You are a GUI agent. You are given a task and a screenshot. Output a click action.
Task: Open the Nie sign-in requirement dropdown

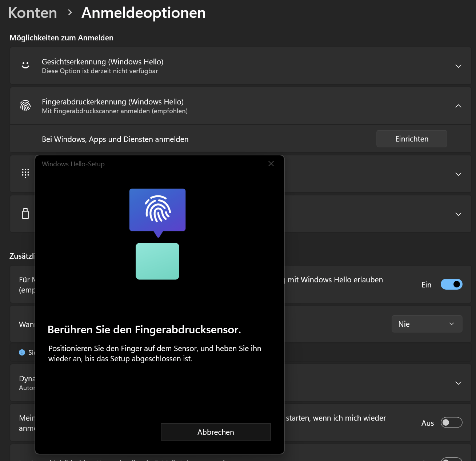(x=427, y=324)
